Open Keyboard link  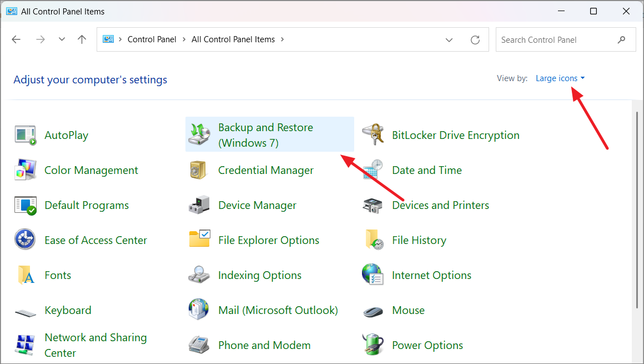(68, 310)
